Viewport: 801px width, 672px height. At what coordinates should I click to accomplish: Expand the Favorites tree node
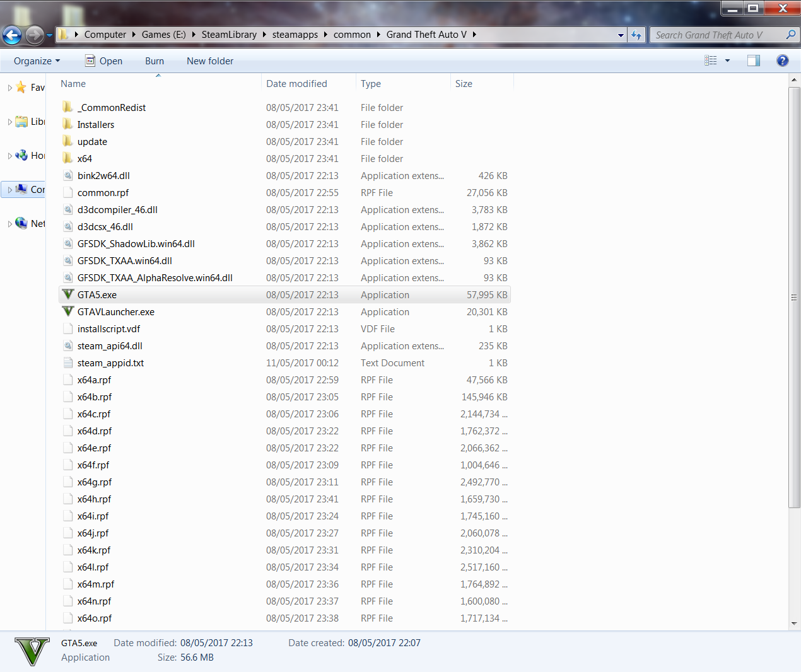9,88
